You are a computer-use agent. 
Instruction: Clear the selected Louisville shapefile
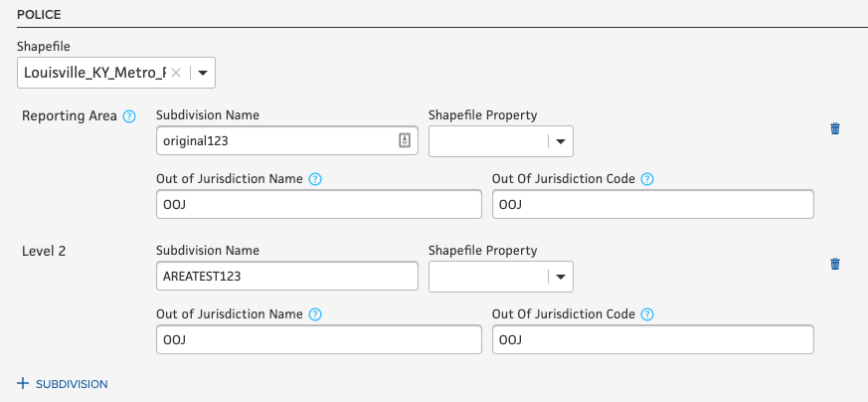click(x=176, y=73)
